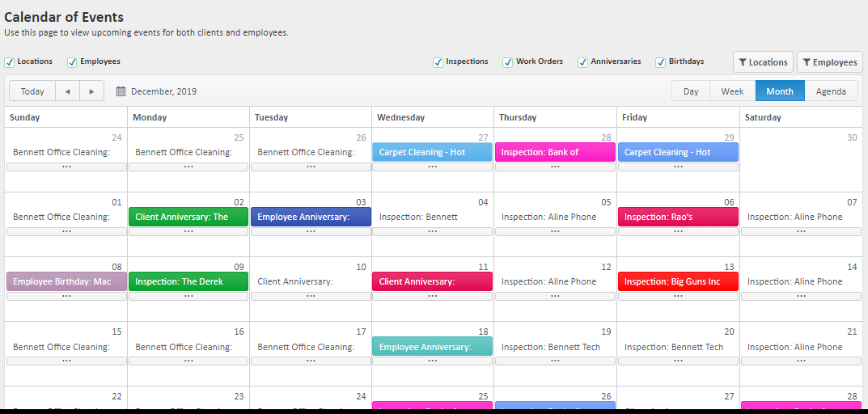Uncheck the Work Orders filter
The image size is (868, 414).
pos(508,62)
